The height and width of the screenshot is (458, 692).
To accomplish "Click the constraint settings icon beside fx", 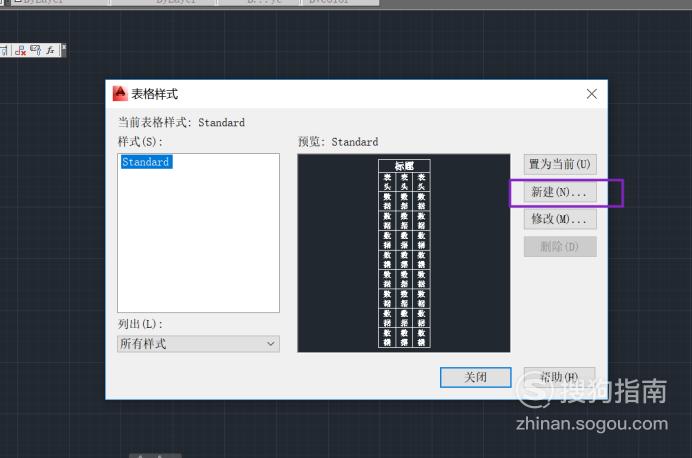I will [x=36, y=50].
